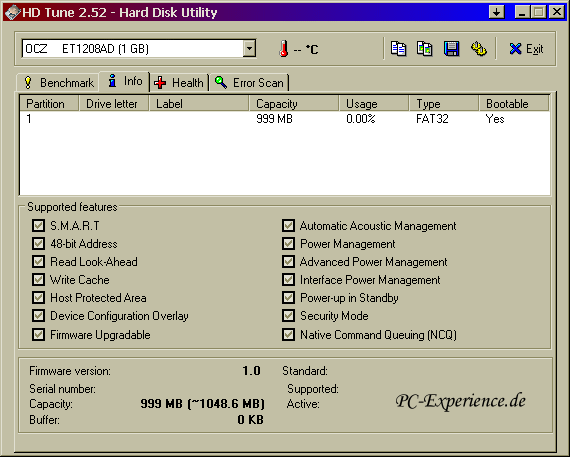Click the down-arrow tray button in title bar
Viewport: 570px width, 457px height.
click(x=497, y=12)
